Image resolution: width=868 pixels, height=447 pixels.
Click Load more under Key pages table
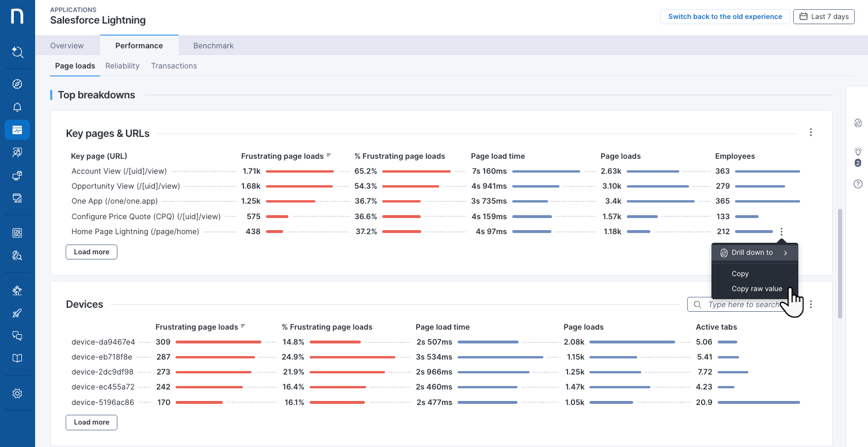[x=92, y=252]
